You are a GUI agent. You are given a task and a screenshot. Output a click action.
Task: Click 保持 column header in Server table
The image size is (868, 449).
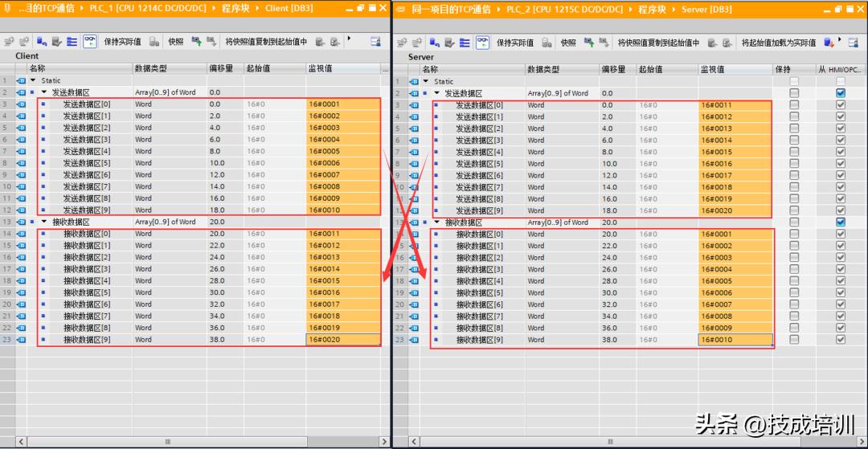[x=794, y=70]
